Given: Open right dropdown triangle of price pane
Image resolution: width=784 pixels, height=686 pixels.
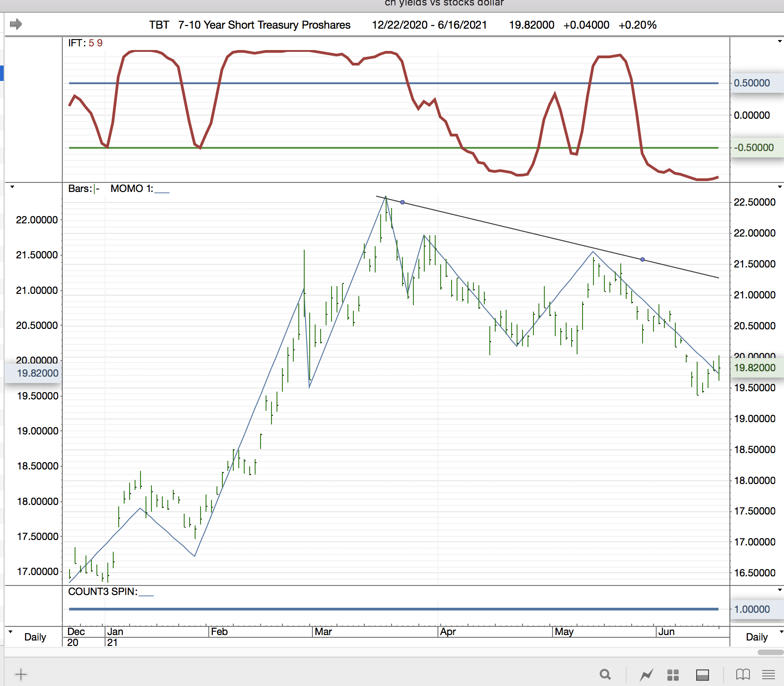Looking at the screenshot, I should 780,187.
